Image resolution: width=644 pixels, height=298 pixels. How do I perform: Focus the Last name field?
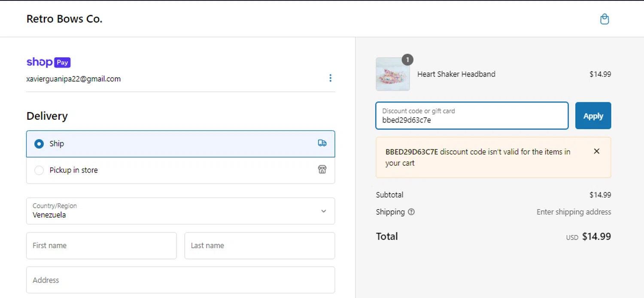[x=259, y=246]
